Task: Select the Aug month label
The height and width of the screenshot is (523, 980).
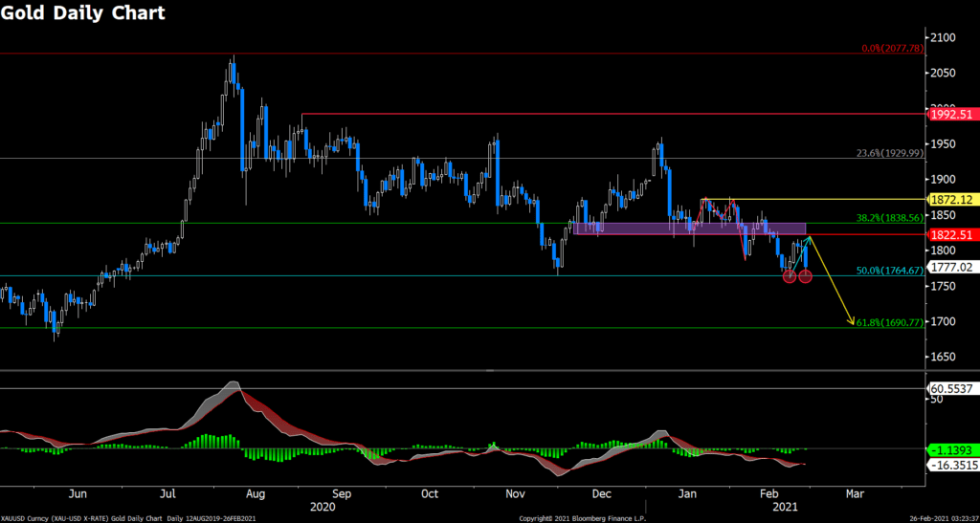Action: pos(256,493)
